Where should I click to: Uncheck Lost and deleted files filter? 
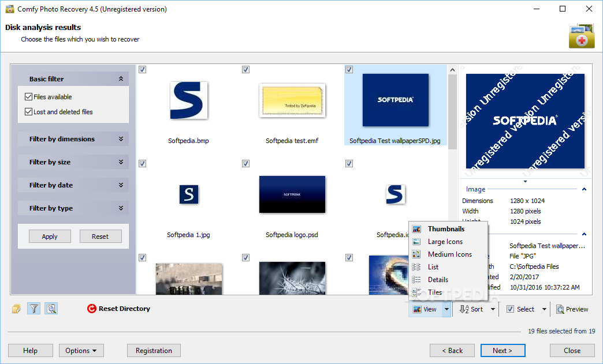(x=28, y=112)
